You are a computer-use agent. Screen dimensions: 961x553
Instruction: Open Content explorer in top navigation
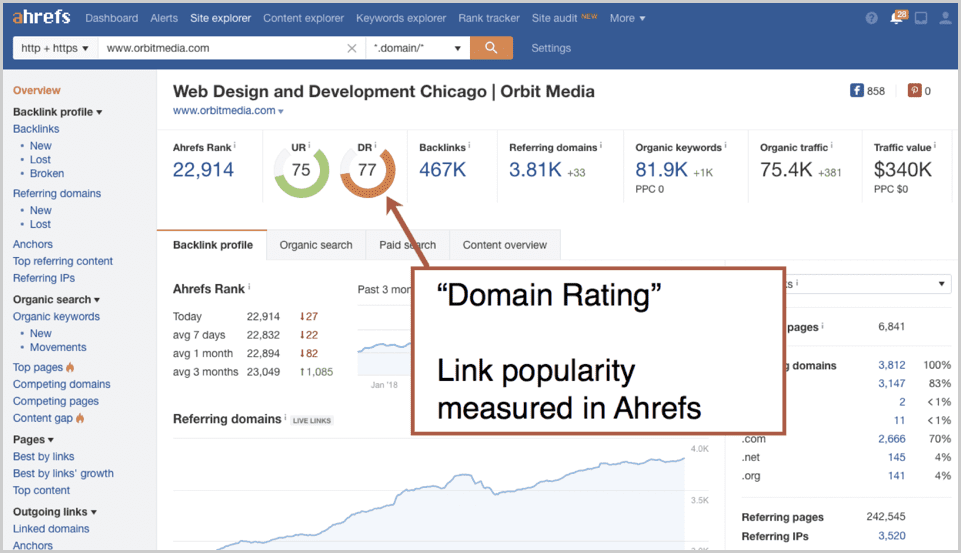point(303,18)
